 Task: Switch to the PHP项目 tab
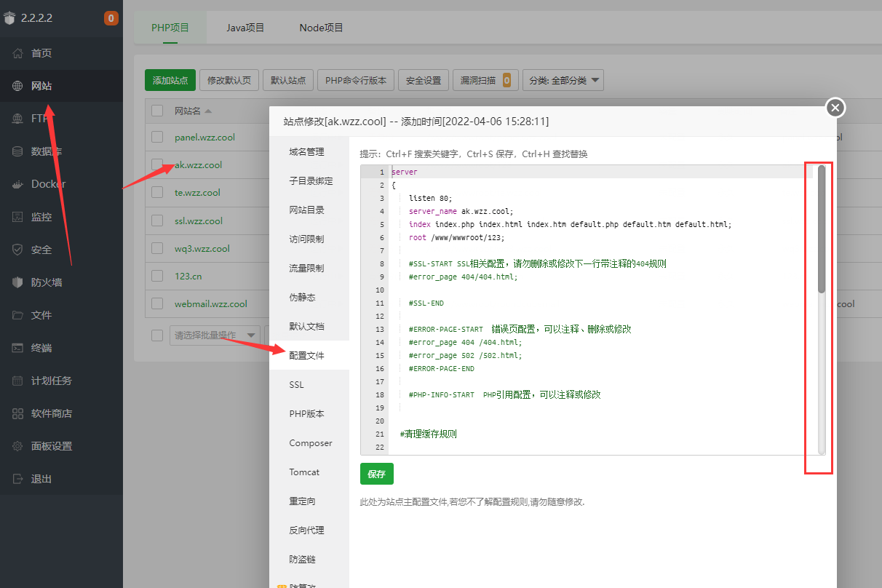tap(170, 28)
